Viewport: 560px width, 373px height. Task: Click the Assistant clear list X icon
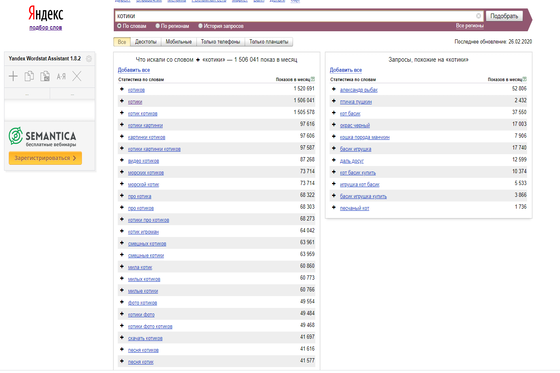pos(77,76)
